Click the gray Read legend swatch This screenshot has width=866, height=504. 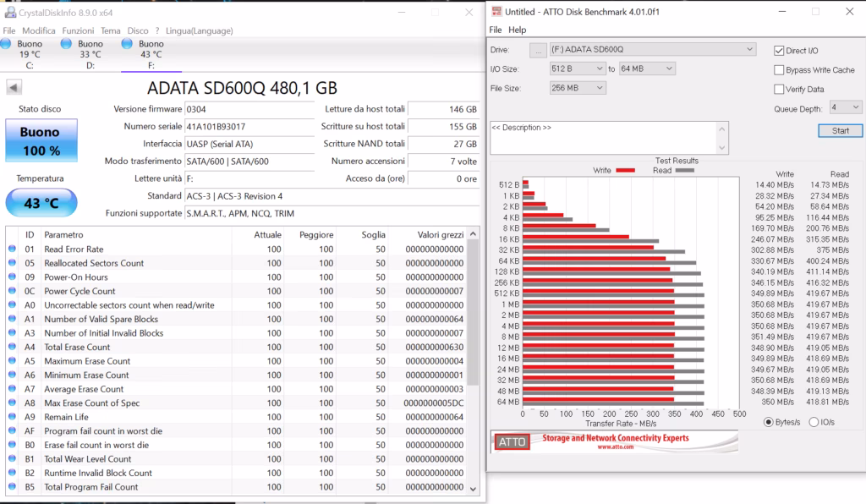[685, 170]
